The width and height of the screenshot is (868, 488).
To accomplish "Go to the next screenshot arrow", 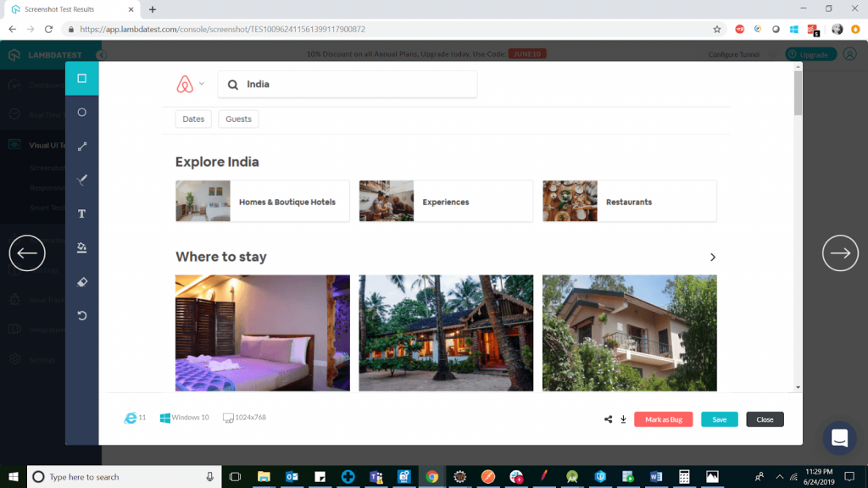I will click(x=840, y=253).
